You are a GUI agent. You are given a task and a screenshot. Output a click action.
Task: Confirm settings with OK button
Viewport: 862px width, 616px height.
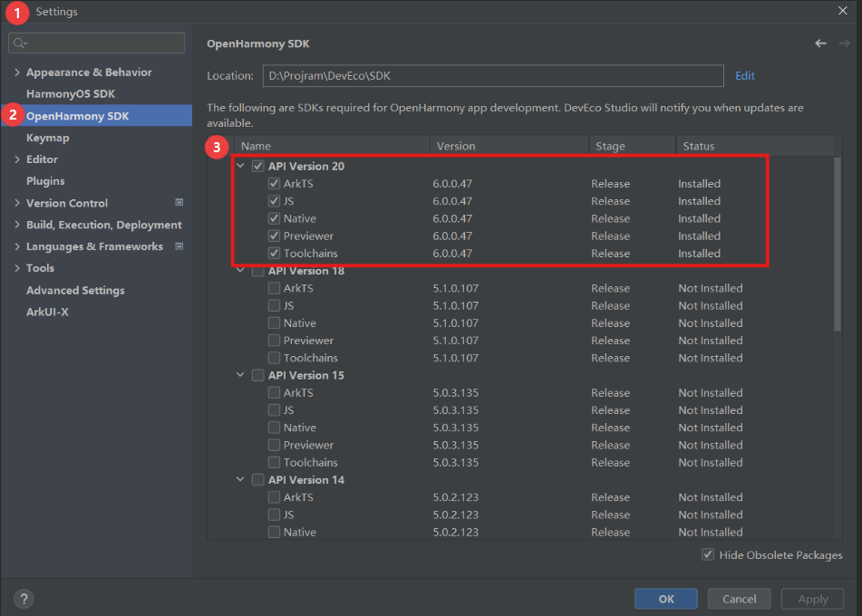[x=665, y=599]
